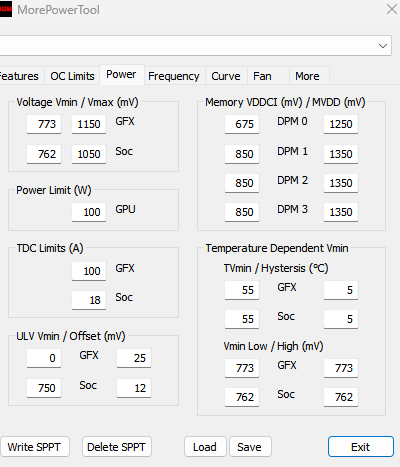Open the OC Limits tab
Screen dimensions: 400x467
(x=72, y=76)
